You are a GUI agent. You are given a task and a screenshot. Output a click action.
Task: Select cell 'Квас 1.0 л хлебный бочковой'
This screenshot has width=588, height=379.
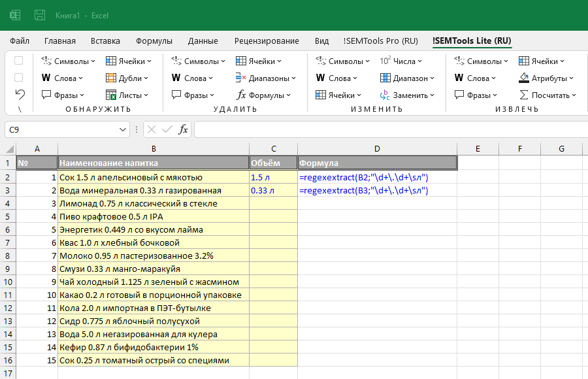(154, 243)
